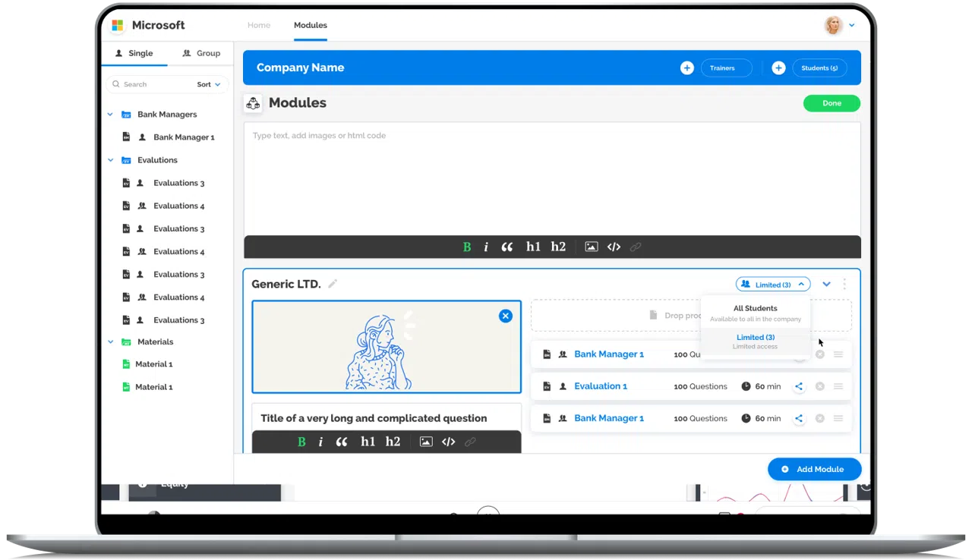This screenshot has height=560, width=972.
Task: Collapse the Materials folder chevron
Action: [x=110, y=342]
